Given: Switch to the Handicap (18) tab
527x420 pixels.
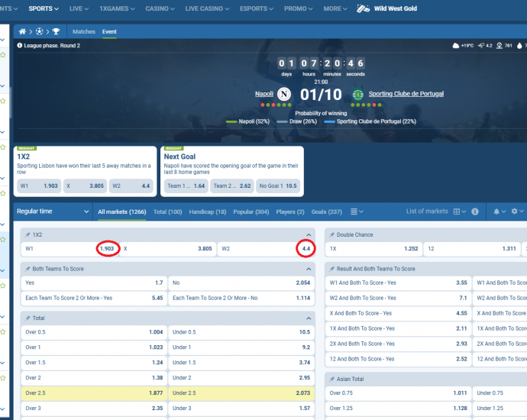Looking at the screenshot, I should pyautogui.click(x=208, y=212).
